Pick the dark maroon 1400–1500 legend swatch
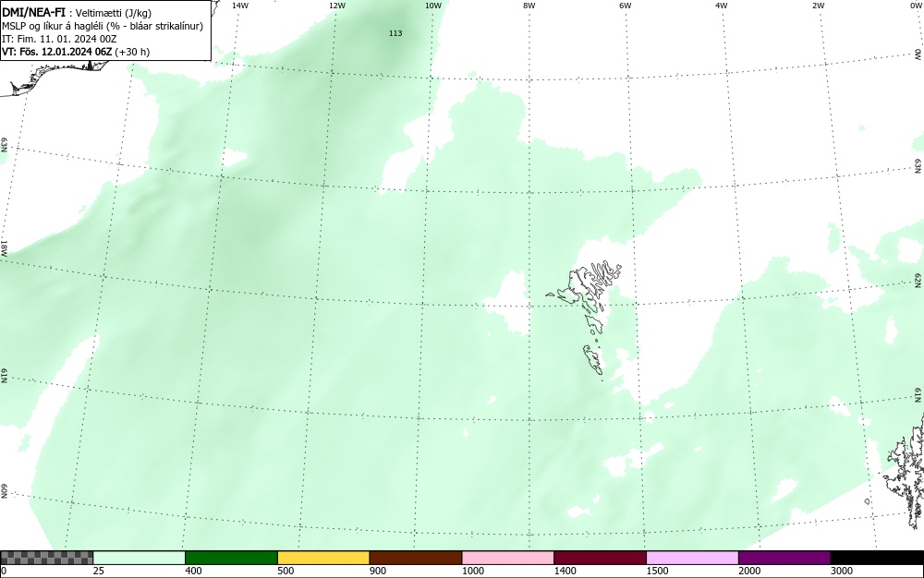This screenshot has width=924, height=578. pos(600,558)
